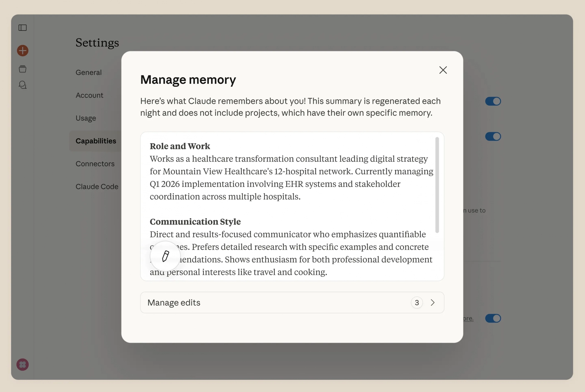Select the Usage settings tab
This screenshot has height=392, width=585.
pyautogui.click(x=86, y=118)
